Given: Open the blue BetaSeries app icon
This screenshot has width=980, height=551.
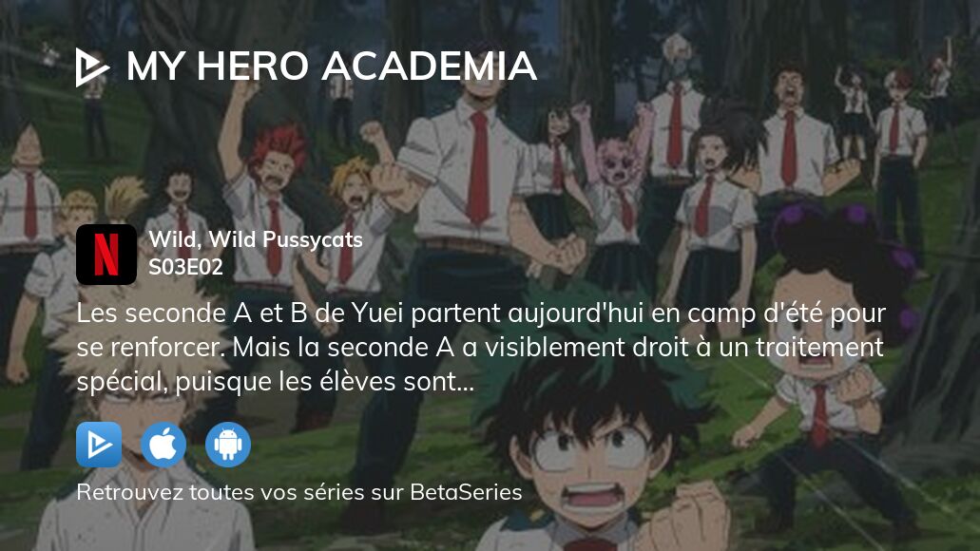Looking at the screenshot, I should [x=99, y=445].
